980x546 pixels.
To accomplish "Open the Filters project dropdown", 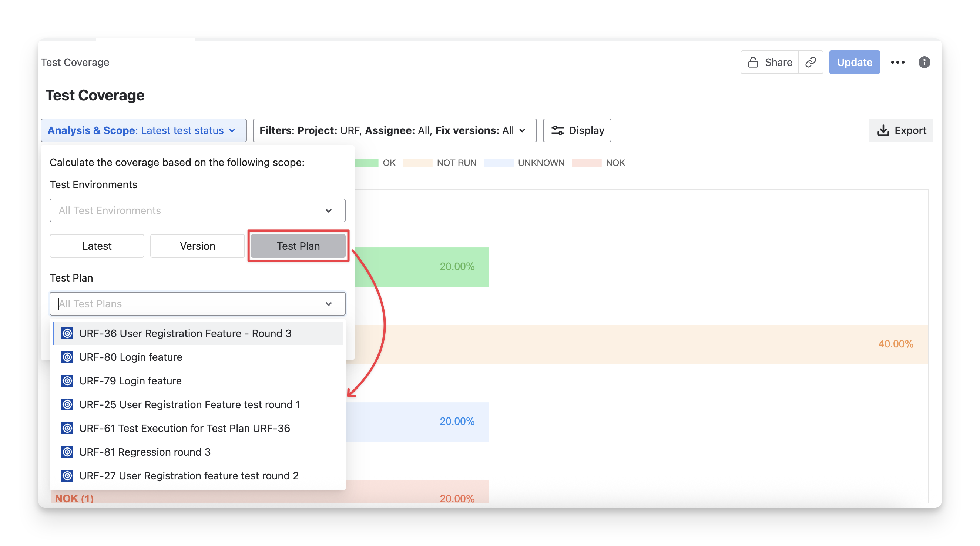I will 394,131.
